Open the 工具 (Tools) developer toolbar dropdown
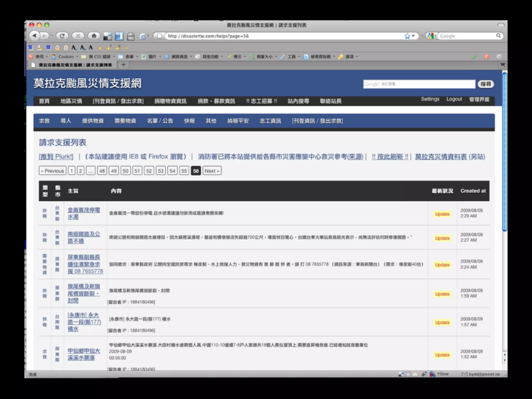532x399 pixels. (291, 57)
